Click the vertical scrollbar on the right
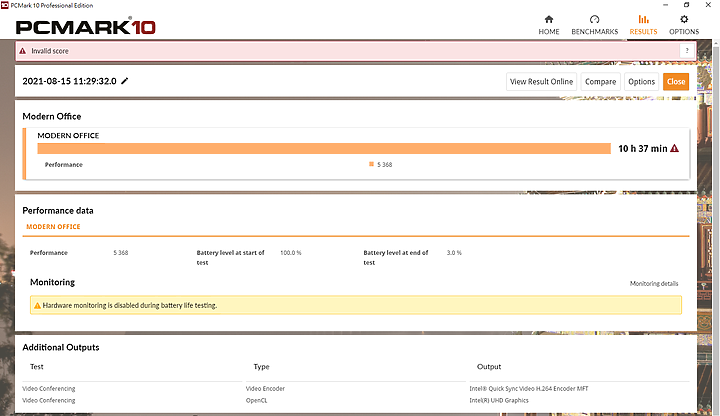 click(x=716, y=227)
